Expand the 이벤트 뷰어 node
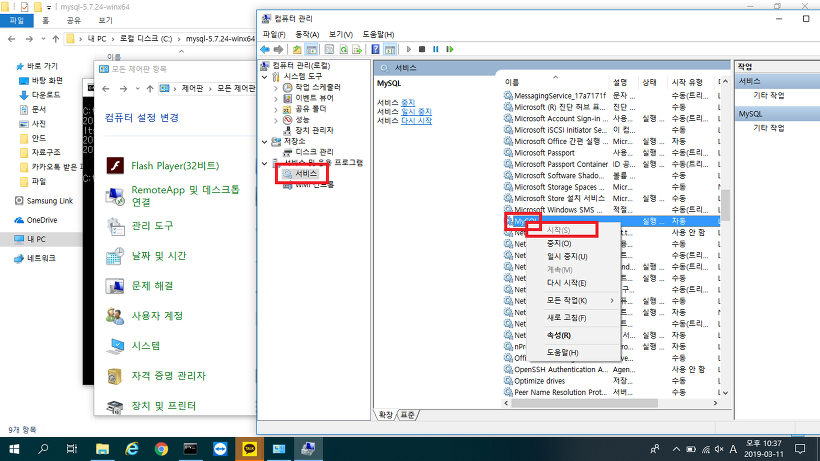Image resolution: width=820 pixels, height=461 pixels. (x=276, y=98)
